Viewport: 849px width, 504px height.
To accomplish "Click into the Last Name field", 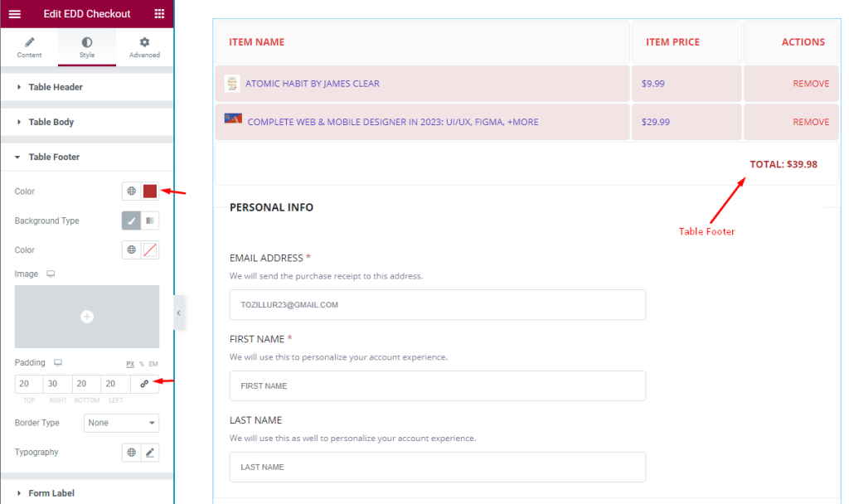I will pyautogui.click(x=438, y=468).
